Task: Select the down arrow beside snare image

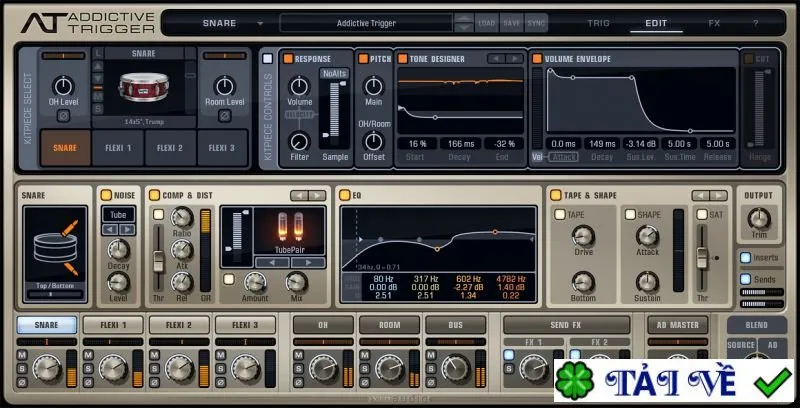Action: (x=98, y=78)
